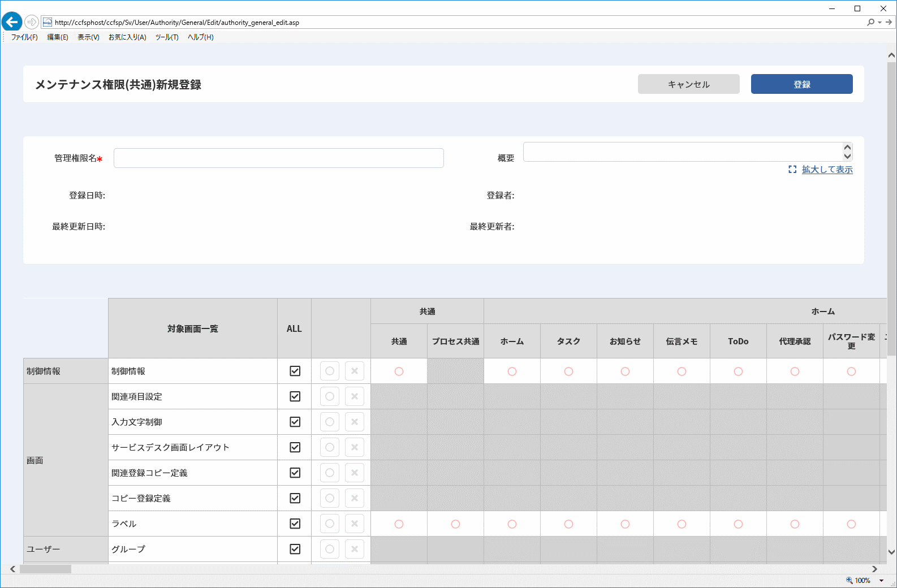This screenshot has width=897, height=588.
Task: Open the address bar search dropdown arrow
Action: (879, 23)
